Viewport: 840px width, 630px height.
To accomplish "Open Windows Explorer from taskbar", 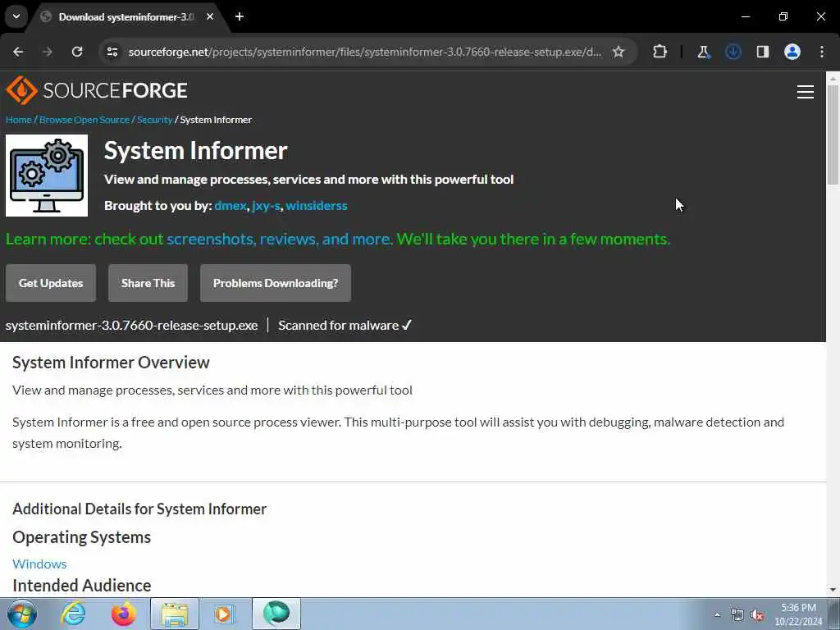I will click(x=175, y=614).
